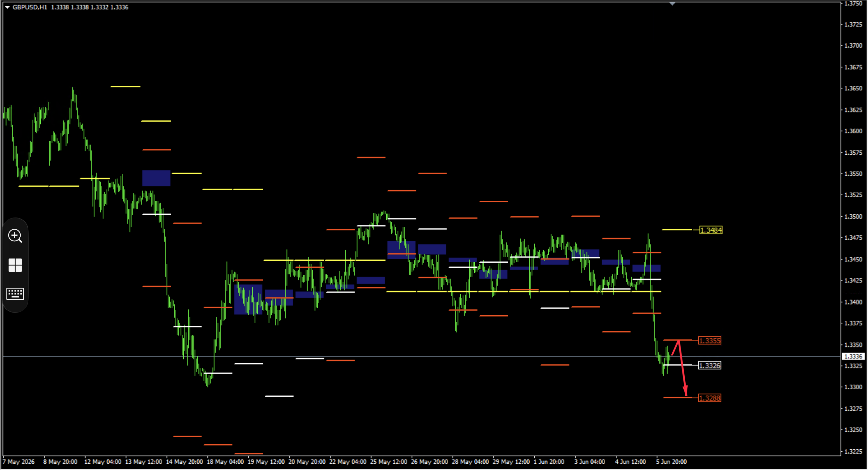Viewport: 868px width, 470px height.
Task: Click the GBPUSD,H1 symbol title text
Action: click(30, 7)
